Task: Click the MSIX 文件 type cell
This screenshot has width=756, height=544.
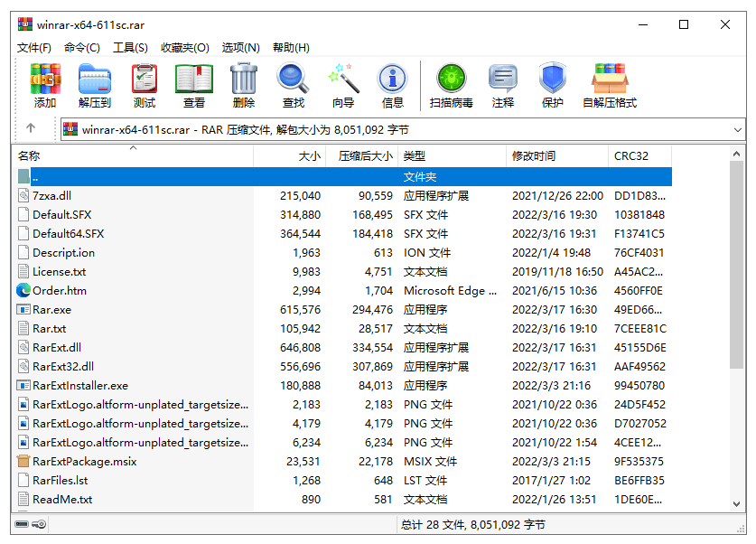Action: pyautogui.click(x=430, y=461)
